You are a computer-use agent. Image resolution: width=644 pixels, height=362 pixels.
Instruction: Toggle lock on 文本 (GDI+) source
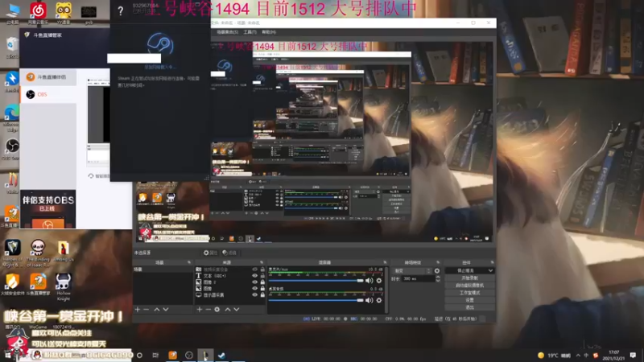click(262, 276)
